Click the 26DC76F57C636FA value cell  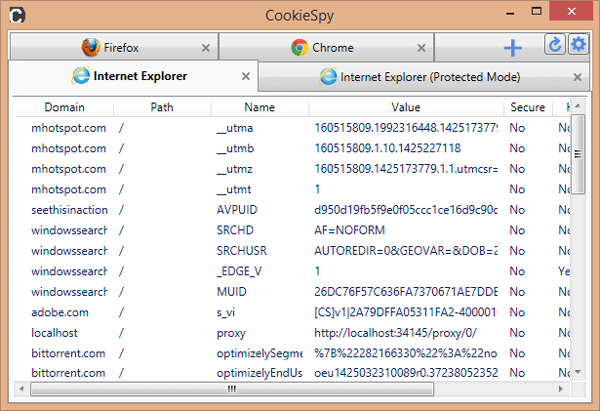406,292
